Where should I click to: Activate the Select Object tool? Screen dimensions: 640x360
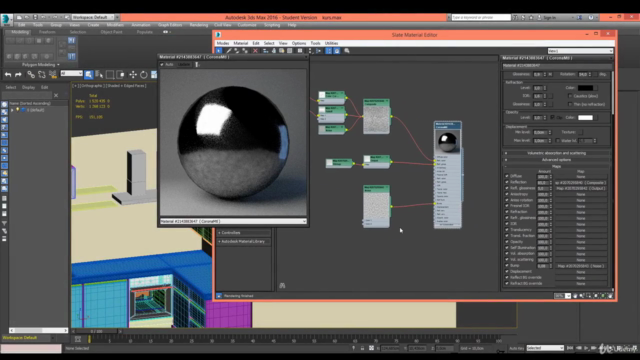tap(89, 75)
